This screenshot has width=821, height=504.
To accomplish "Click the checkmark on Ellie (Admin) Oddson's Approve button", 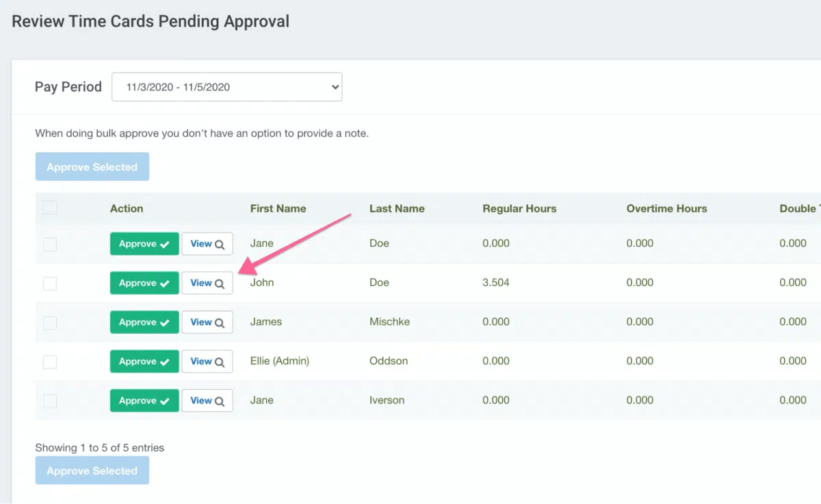I will (x=166, y=361).
